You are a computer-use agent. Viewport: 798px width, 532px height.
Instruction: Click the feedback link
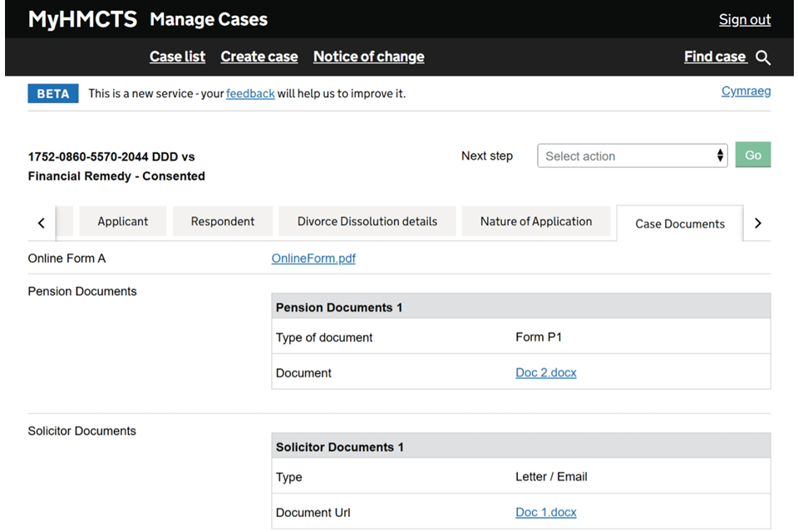[250, 94]
